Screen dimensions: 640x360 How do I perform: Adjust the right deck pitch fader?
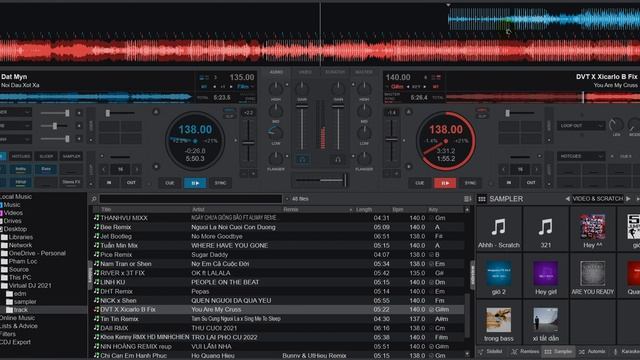point(392,141)
